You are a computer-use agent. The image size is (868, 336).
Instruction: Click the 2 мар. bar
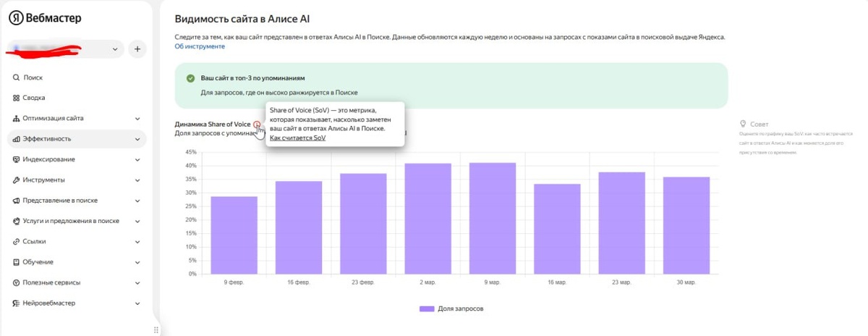(x=428, y=219)
